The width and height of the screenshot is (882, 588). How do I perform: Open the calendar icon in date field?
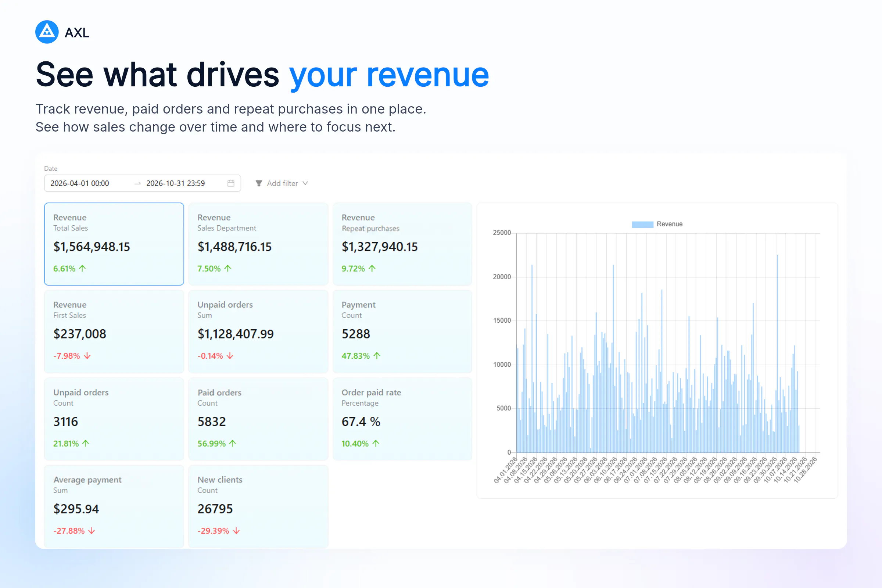[x=231, y=183]
